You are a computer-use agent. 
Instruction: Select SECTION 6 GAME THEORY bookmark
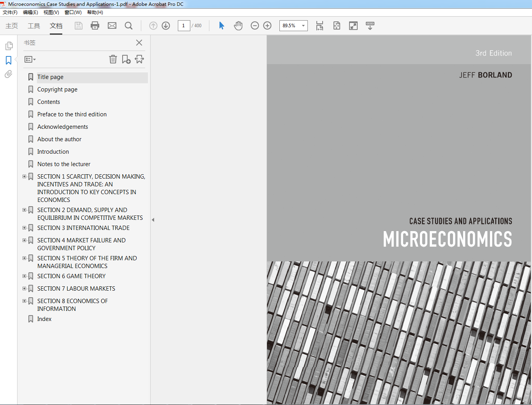tap(72, 276)
